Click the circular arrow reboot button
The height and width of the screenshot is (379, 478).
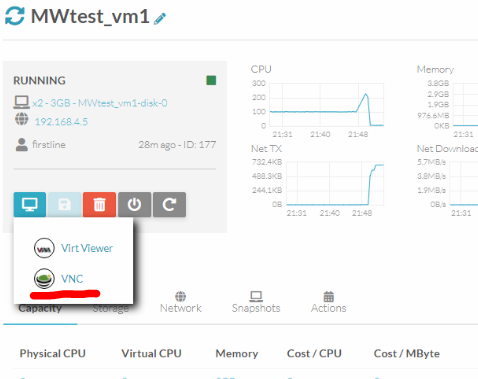[x=169, y=204]
